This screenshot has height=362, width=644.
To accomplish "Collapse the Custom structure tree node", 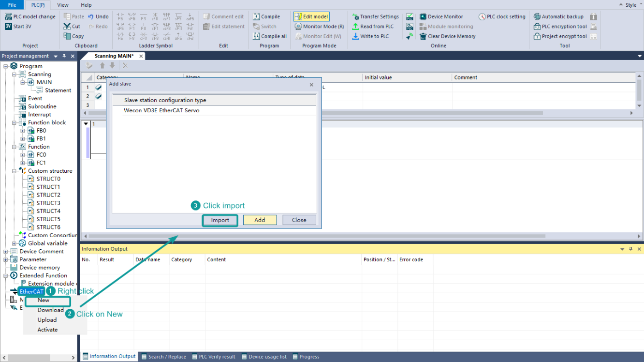I will 14,171.
